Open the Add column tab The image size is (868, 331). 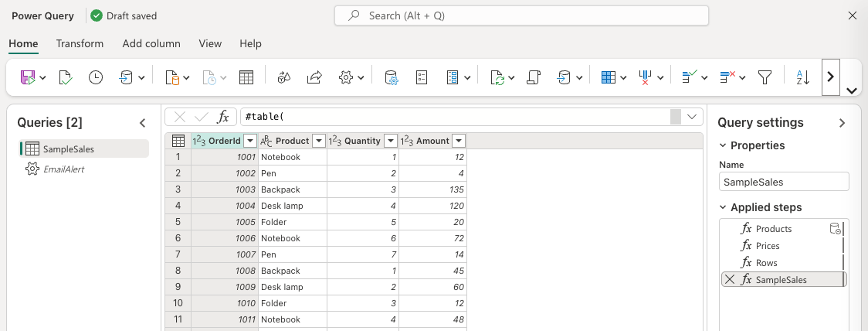pos(151,43)
